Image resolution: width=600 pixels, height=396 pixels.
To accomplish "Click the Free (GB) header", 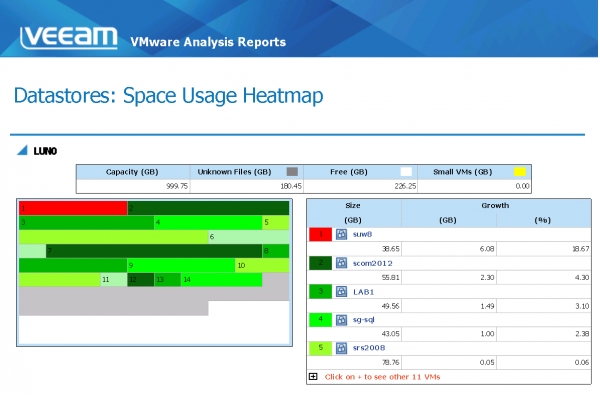I will click(360, 172).
